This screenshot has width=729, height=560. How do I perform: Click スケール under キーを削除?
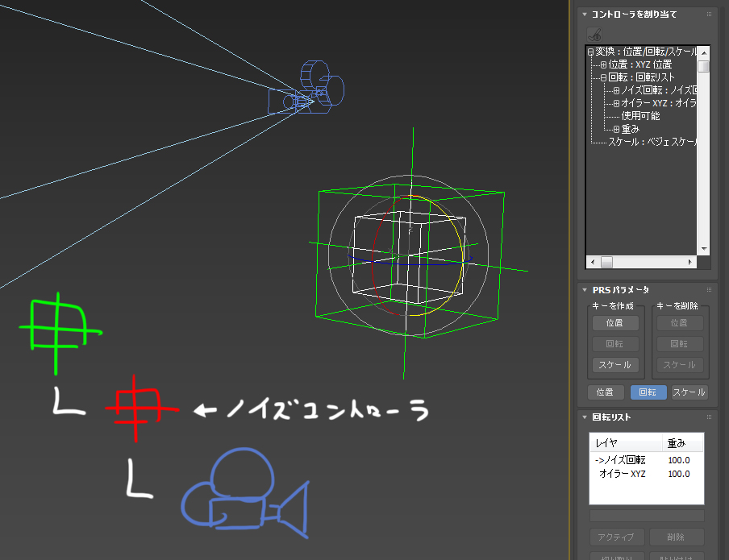point(680,365)
